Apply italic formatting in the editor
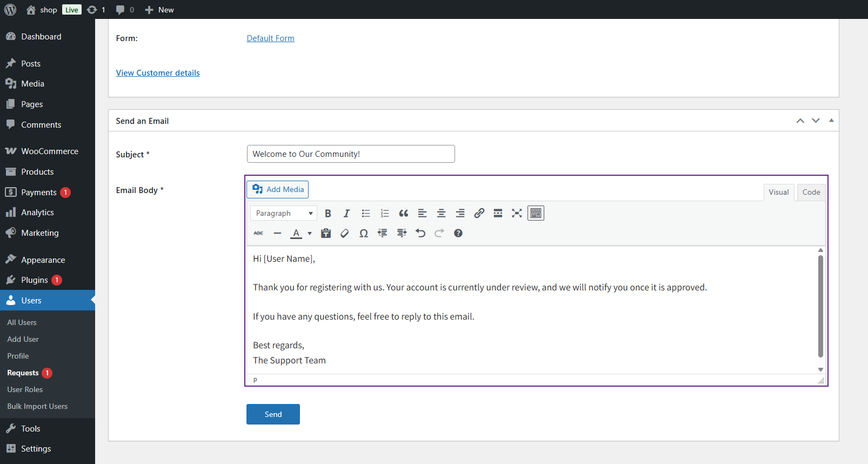This screenshot has width=868, height=464. [346, 214]
